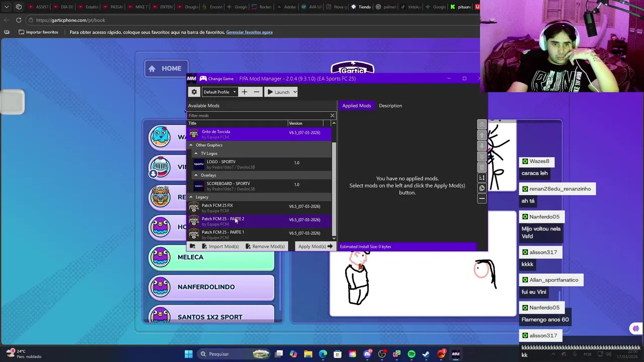Select player NANFERDOLINDO in Gartic list
This screenshot has width=644, height=362.
[x=211, y=287]
